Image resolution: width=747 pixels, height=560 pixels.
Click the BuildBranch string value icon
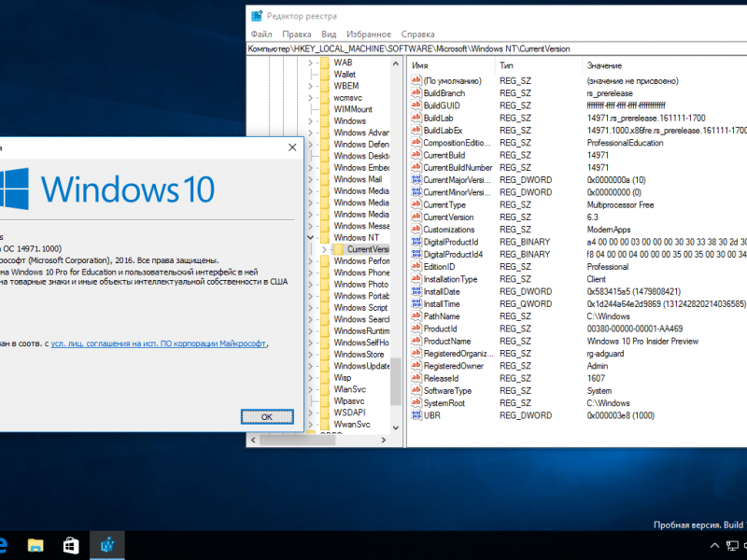pyautogui.click(x=416, y=92)
